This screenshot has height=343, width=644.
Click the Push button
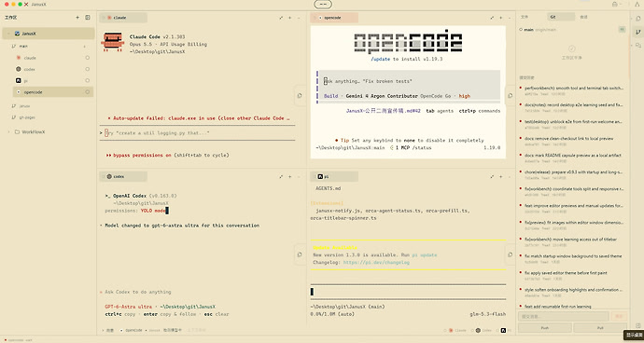pyautogui.click(x=545, y=328)
